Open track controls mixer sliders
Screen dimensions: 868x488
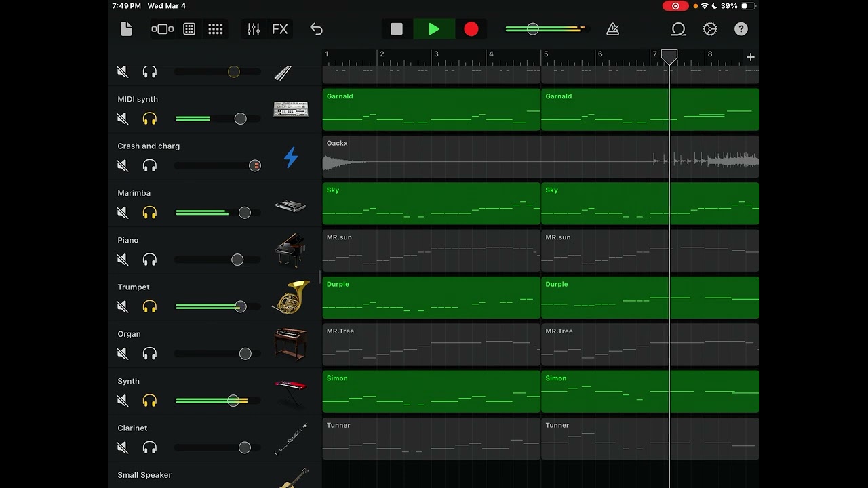[x=254, y=29]
